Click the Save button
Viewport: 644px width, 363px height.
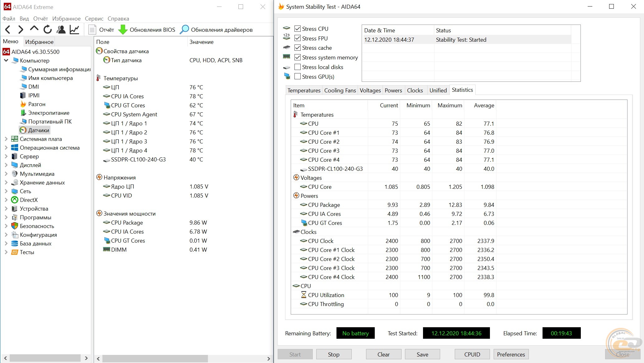422,354
